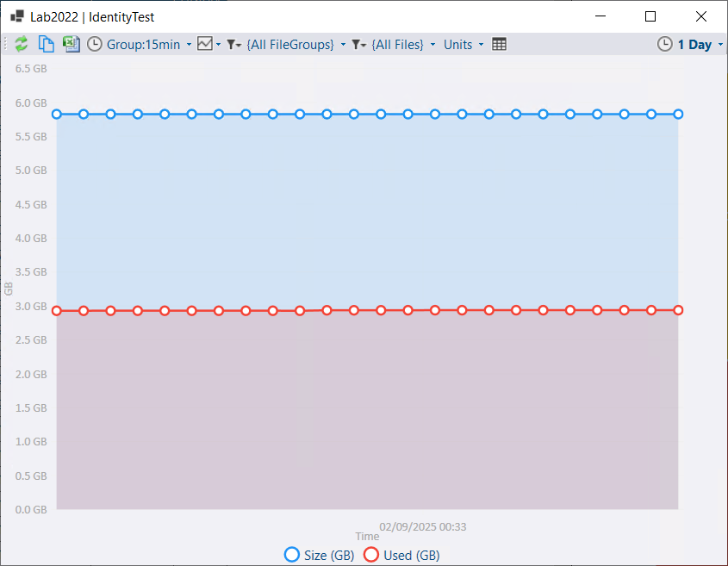728x566 pixels.
Task: Open the Group:15min dropdown arrow
Action: [189, 45]
